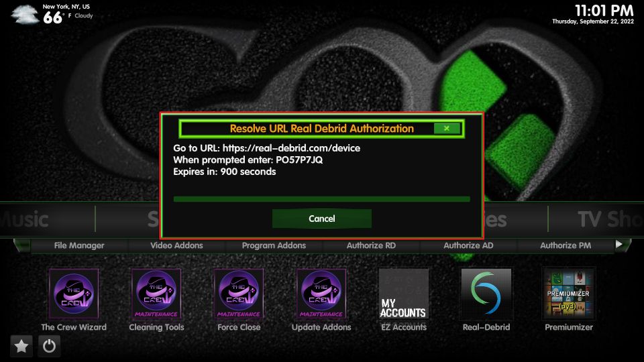The height and width of the screenshot is (362, 644).
Task: Switch to the Music main menu
Action: [x=25, y=220]
